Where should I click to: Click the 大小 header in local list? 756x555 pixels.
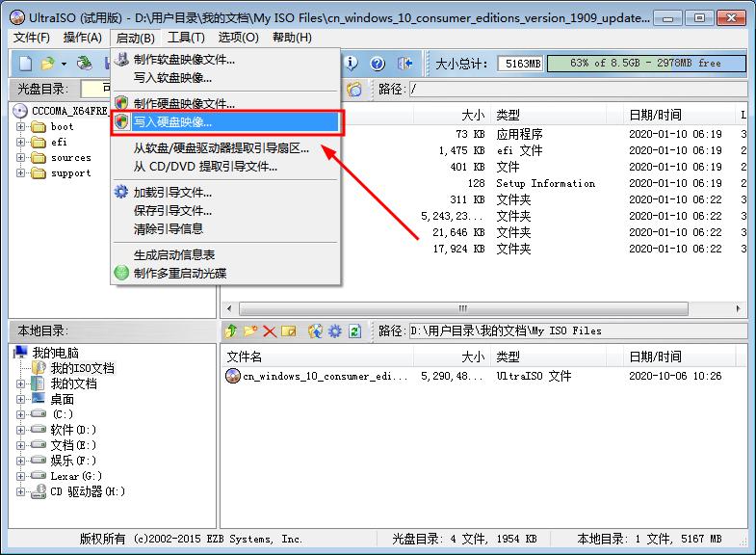(x=453, y=357)
